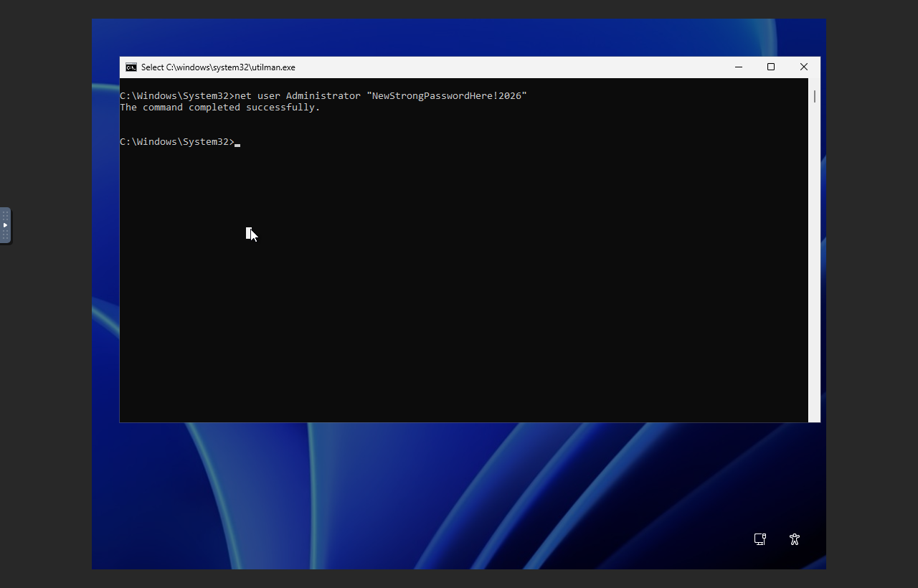This screenshot has height=588, width=918.
Task: Minimize the utilman.exe command window
Action: point(739,67)
